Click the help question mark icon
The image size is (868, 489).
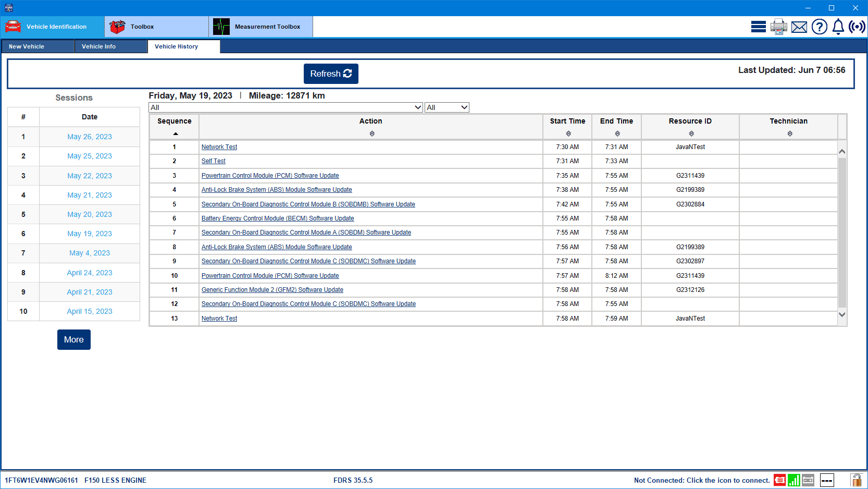click(x=819, y=27)
